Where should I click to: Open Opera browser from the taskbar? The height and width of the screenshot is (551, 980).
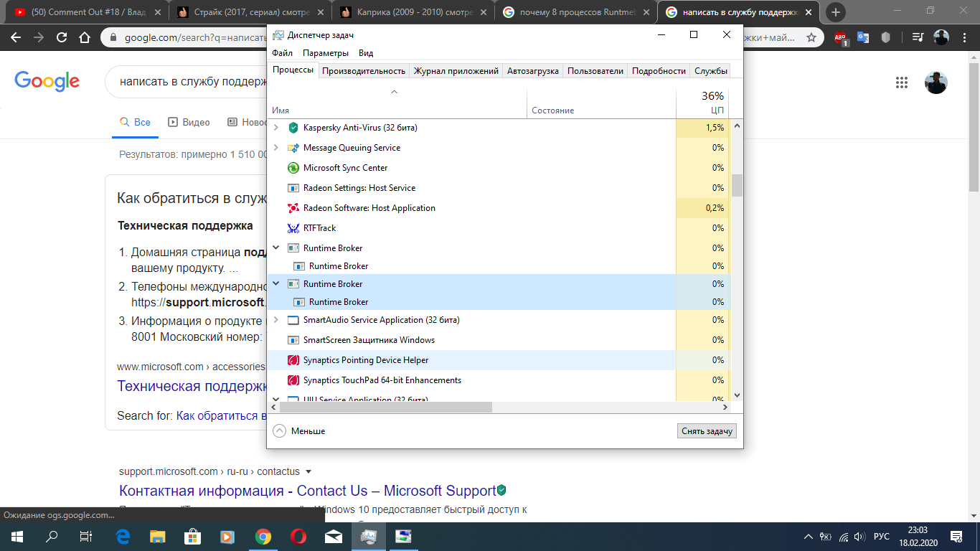click(298, 536)
